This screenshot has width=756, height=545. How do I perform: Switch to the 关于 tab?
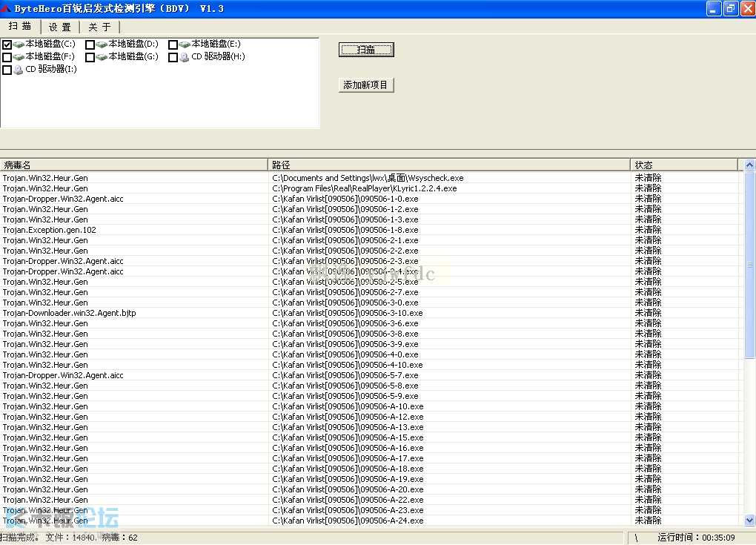click(x=99, y=27)
